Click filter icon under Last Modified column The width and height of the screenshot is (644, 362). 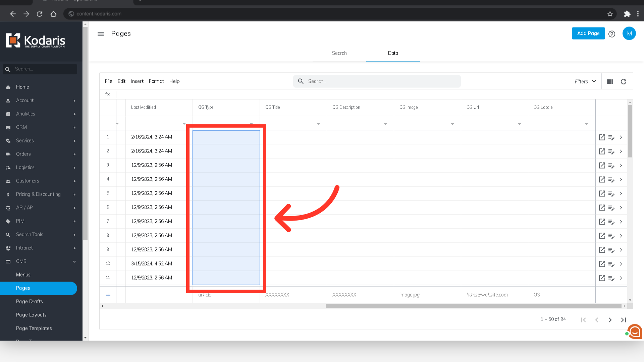[x=184, y=123]
